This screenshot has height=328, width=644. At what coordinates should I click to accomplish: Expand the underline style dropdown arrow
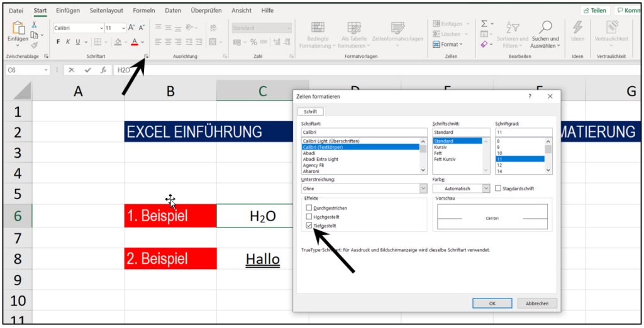pos(86,42)
